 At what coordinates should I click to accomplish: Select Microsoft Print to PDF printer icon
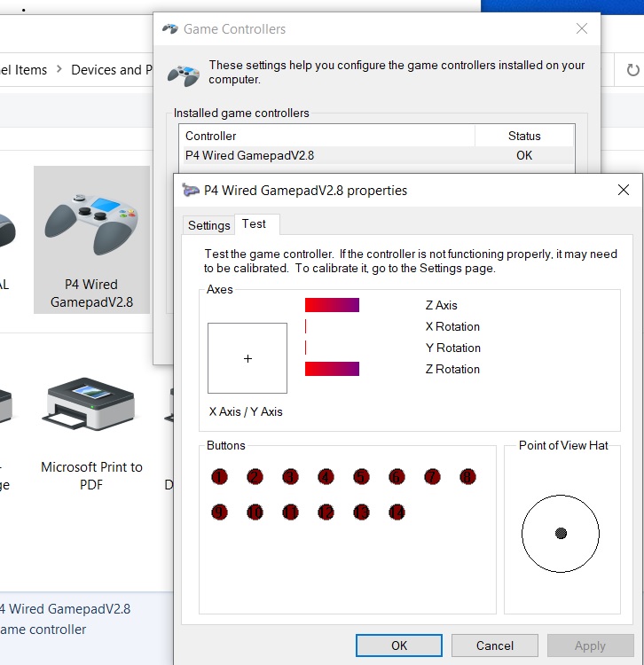point(91,433)
